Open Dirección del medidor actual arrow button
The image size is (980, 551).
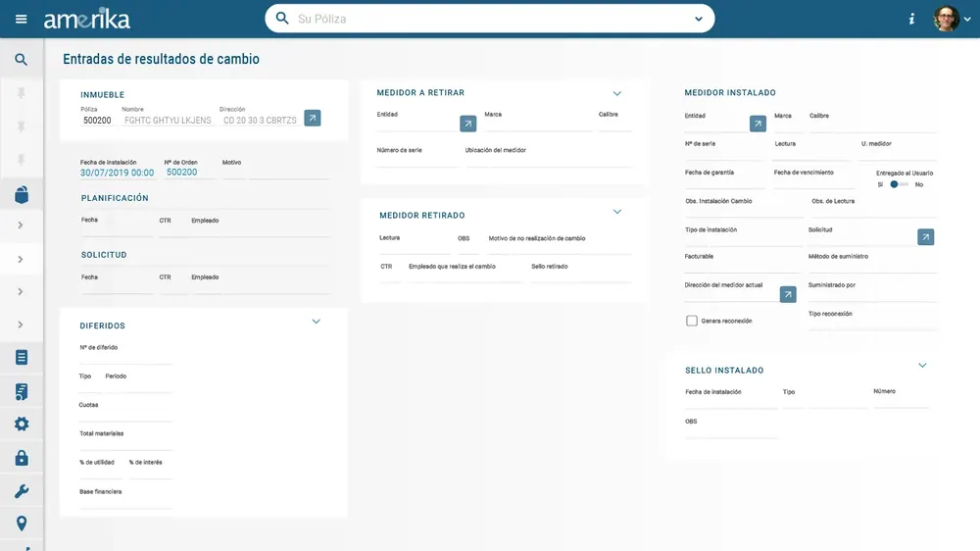tap(788, 294)
